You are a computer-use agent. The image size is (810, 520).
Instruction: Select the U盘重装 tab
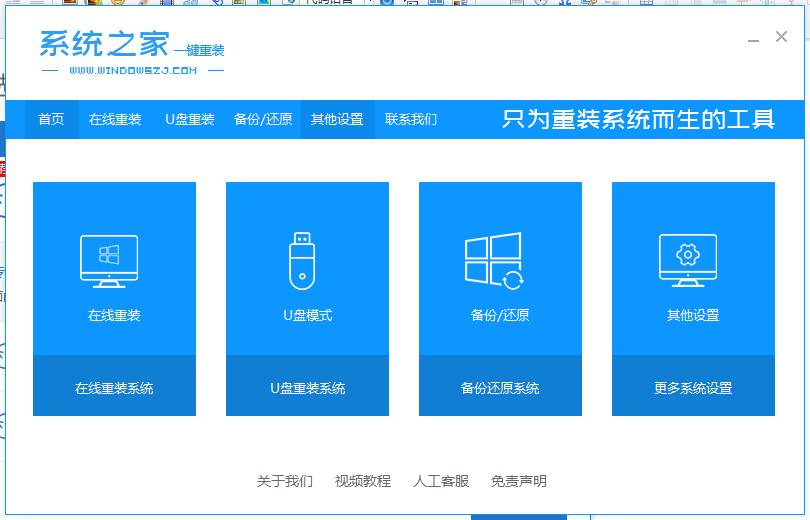click(x=190, y=120)
